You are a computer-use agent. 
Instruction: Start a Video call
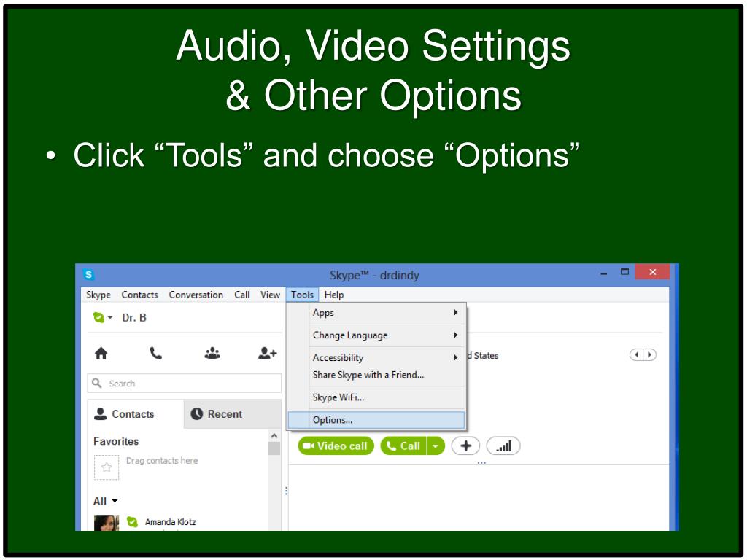click(x=336, y=446)
